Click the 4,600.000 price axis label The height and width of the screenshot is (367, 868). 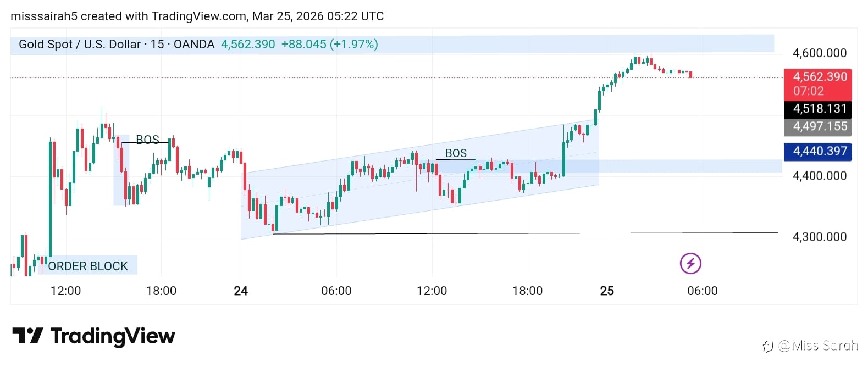(819, 53)
